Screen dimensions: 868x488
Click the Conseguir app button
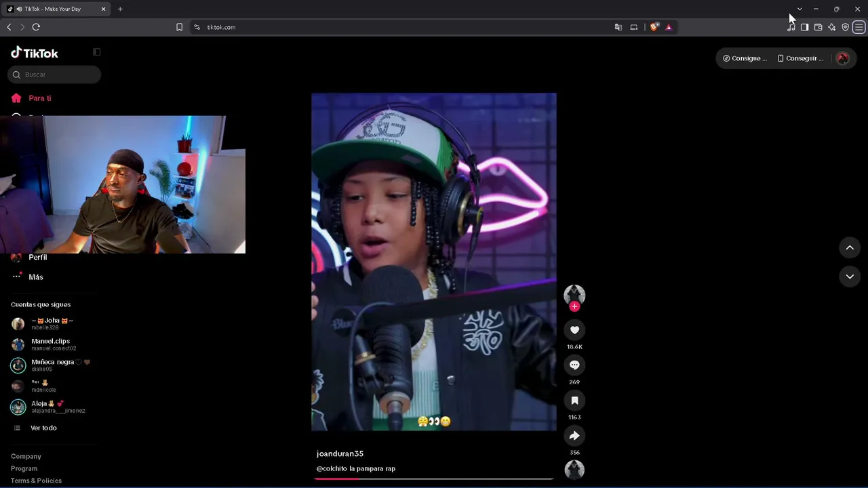click(800, 58)
